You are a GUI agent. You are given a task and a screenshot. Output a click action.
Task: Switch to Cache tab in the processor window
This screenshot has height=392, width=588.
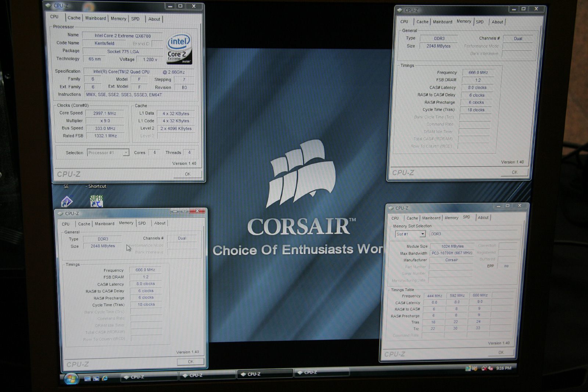click(74, 18)
